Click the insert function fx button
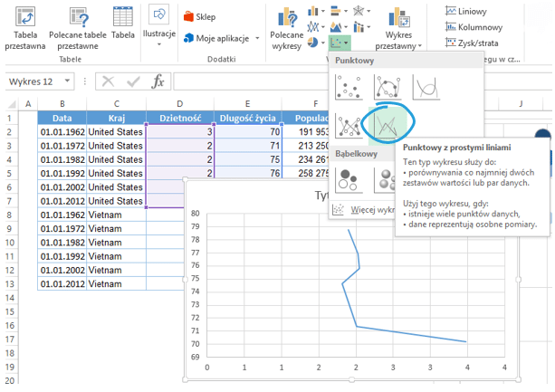555x392 pixels. click(x=158, y=81)
